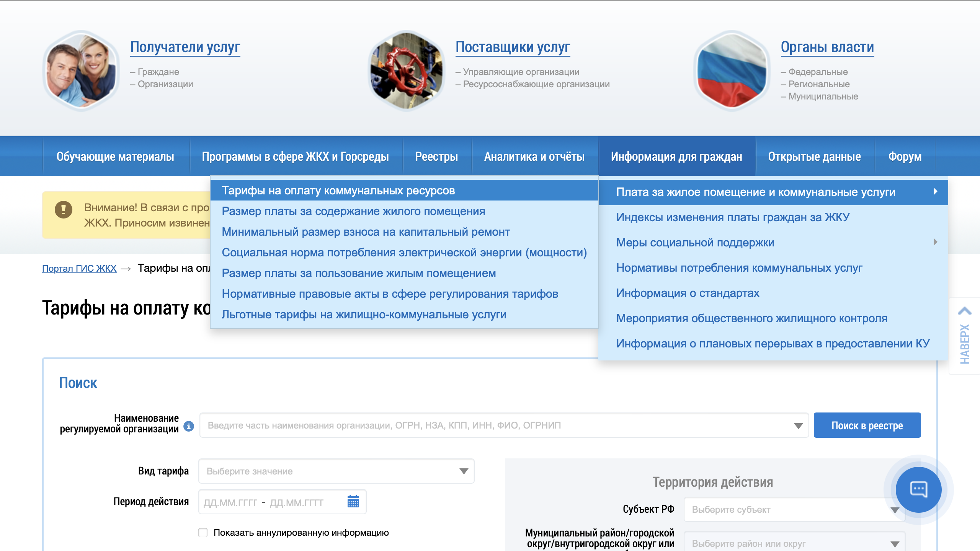This screenshot has width=980, height=551.
Task: Click the НАВЕРХ back-to-top arrow
Action: [965, 336]
